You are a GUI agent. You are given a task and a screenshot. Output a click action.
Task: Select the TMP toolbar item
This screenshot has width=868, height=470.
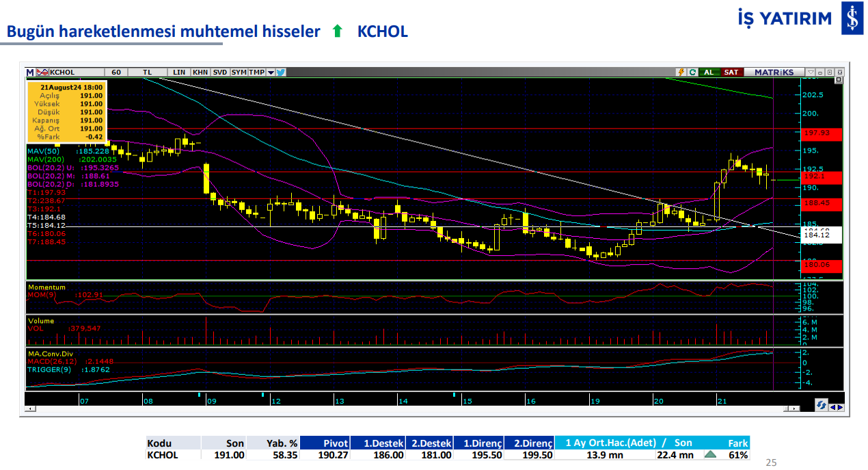[x=257, y=72]
